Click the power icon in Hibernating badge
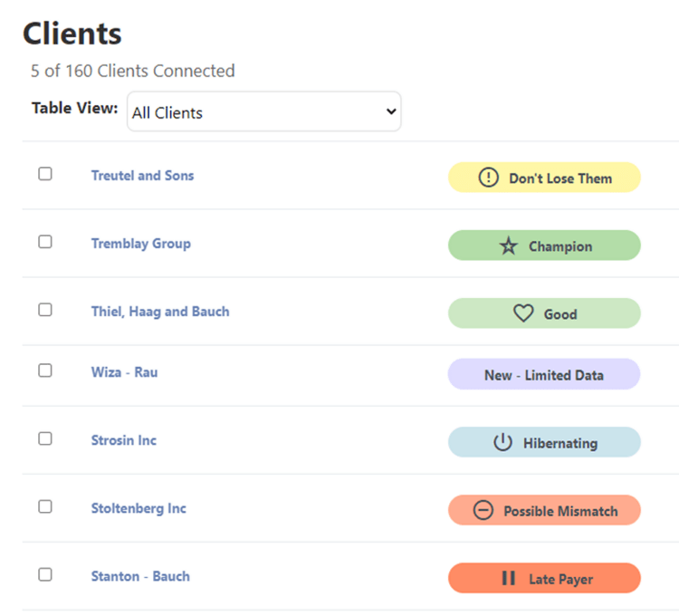The image size is (679, 616). coord(502,443)
